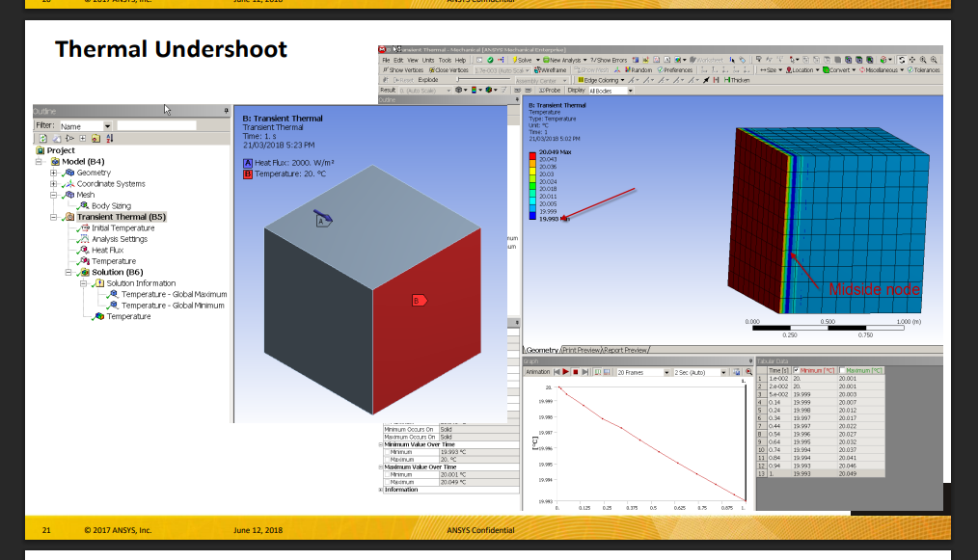The image size is (978, 560).
Task: Click the rotate view icon
Action: [x=901, y=61]
